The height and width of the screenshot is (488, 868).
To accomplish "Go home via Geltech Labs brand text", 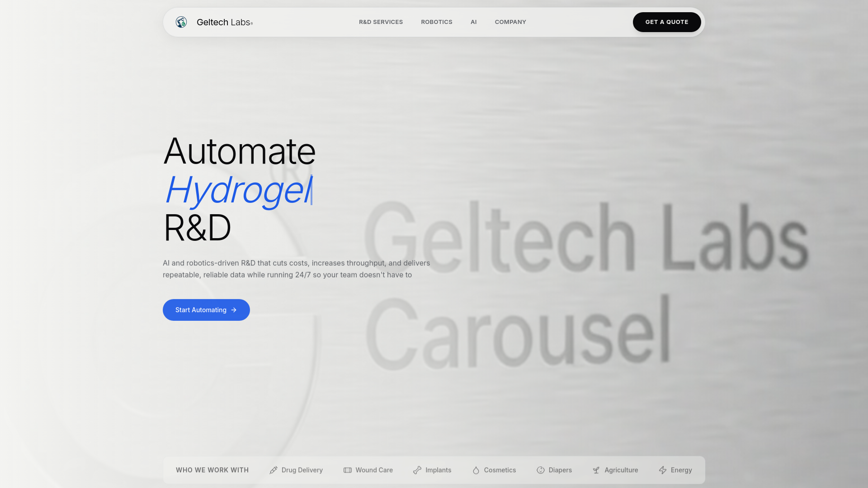I will coord(224,22).
